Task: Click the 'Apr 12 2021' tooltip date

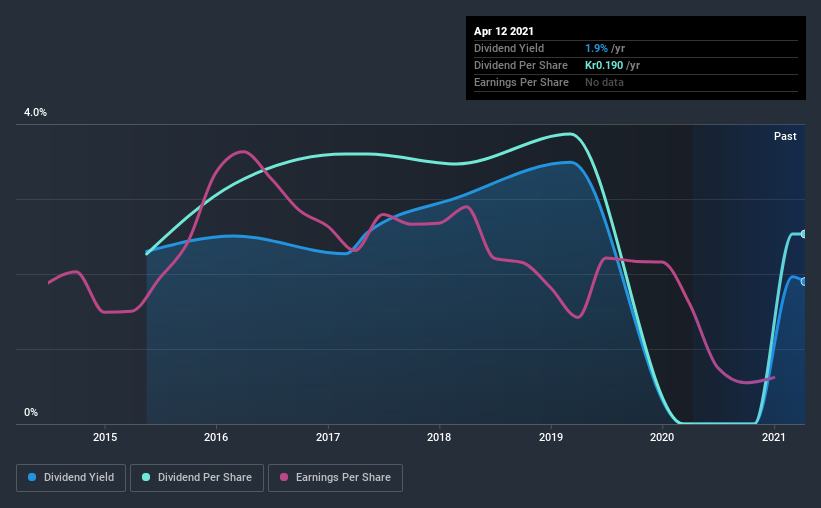Action: click(504, 31)
